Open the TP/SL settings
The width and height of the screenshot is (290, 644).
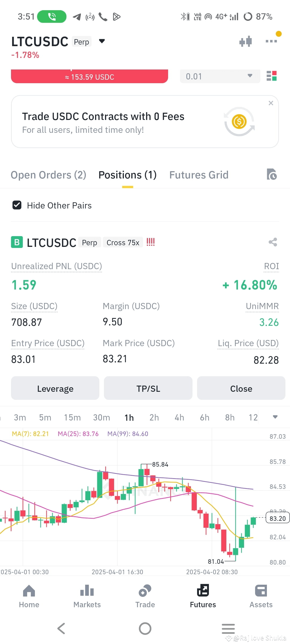click(x=148, y=388)
